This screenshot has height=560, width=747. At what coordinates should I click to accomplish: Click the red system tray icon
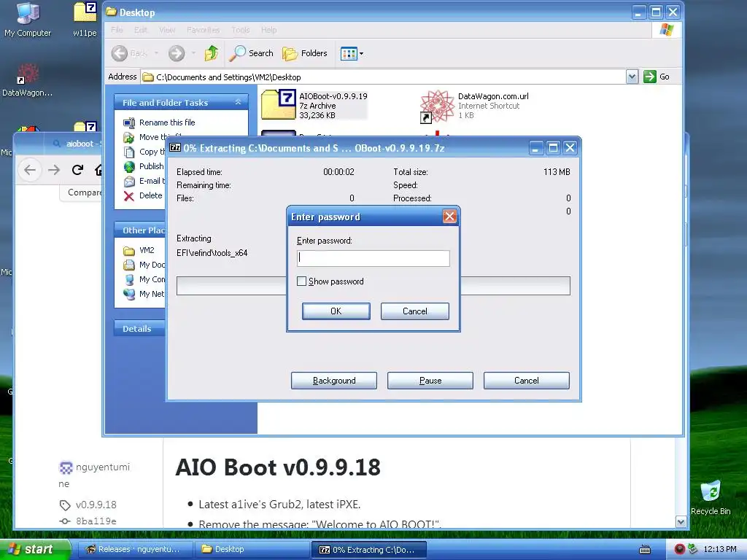point(679,549)
